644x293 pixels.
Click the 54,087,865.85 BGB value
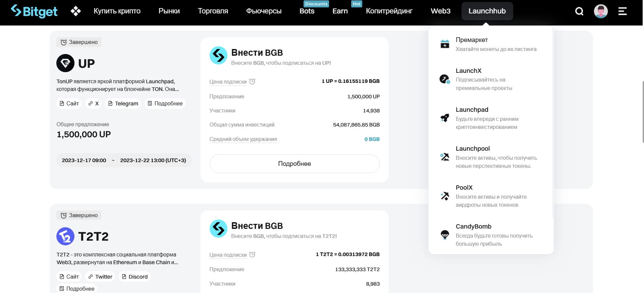pos(356,125)
